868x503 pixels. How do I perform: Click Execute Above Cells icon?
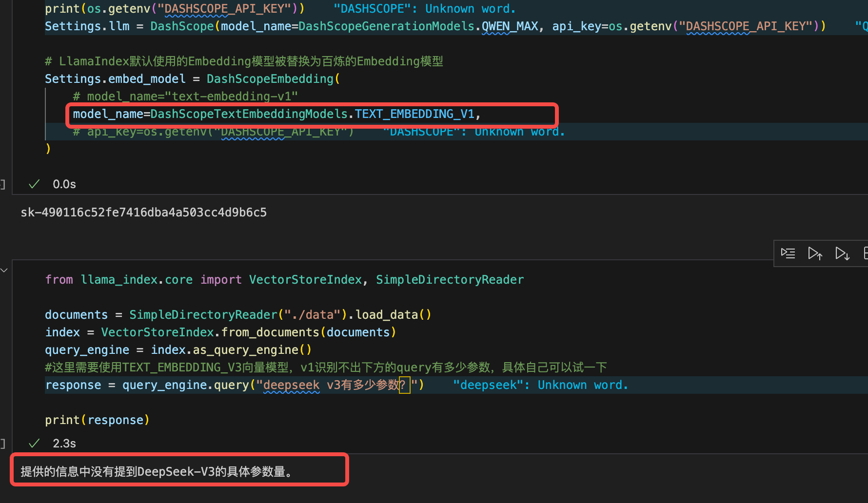pyautogui.click(x=815, y=253)
